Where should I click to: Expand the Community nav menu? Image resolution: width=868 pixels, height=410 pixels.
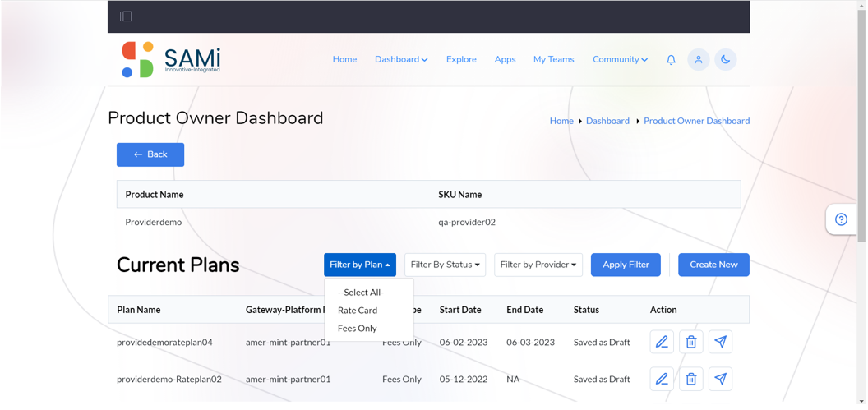coord(620,59)
